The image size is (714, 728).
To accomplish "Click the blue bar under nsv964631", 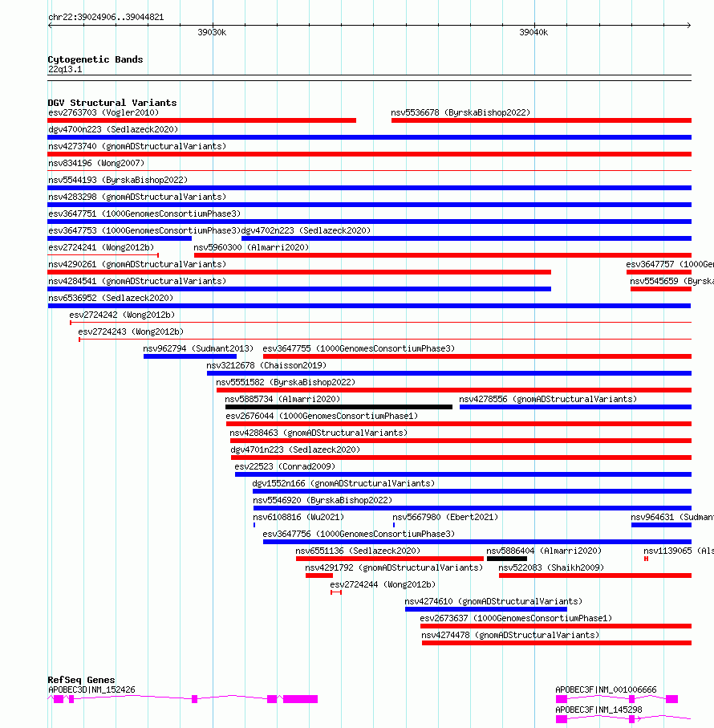I will (661, 525).
